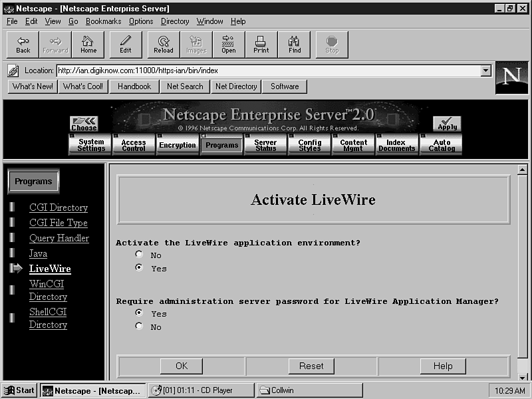532x399 pixels.
Task: Select No for requiring administration password
Action: pos(139,326)
